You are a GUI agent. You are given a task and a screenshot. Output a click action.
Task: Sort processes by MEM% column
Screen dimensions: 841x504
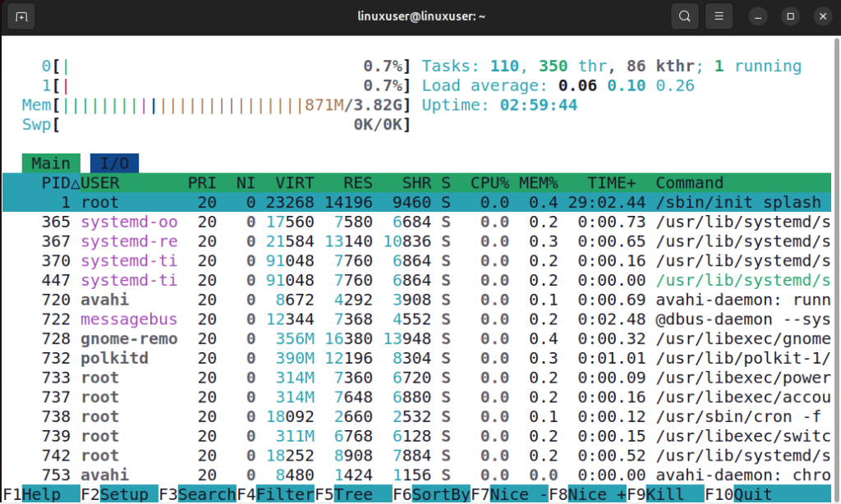click(x=539, y=183)
